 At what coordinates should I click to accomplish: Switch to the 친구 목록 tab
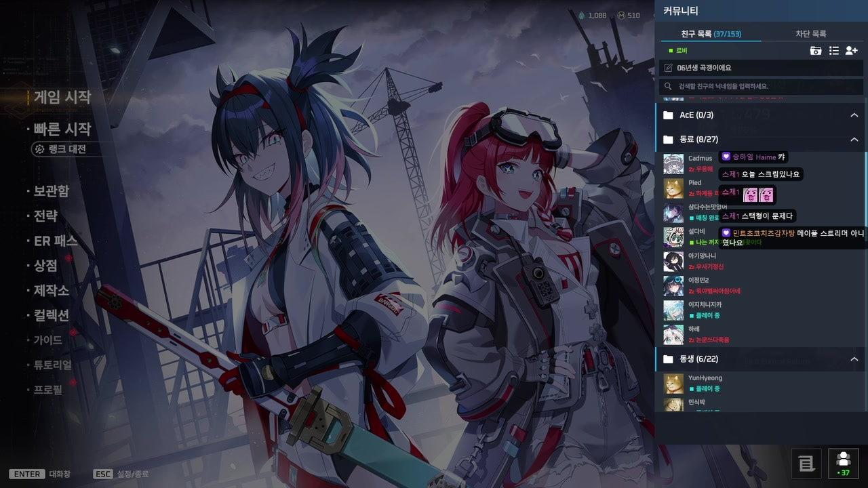(711, 34)
